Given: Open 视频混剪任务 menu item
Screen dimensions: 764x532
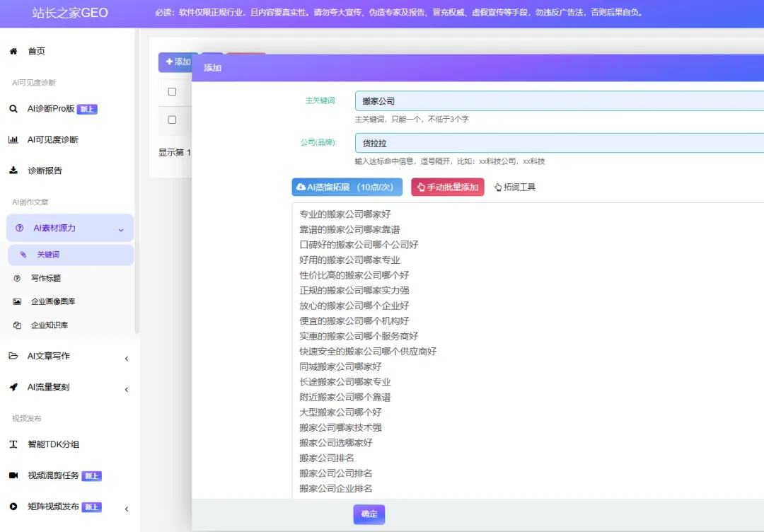Looking at the screenshot, I should [53, 475].
